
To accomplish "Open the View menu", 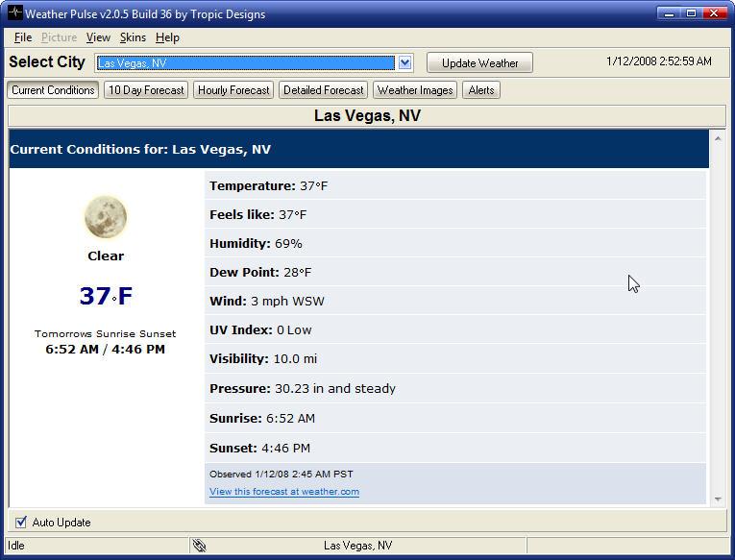I will [x=98, y=37].
